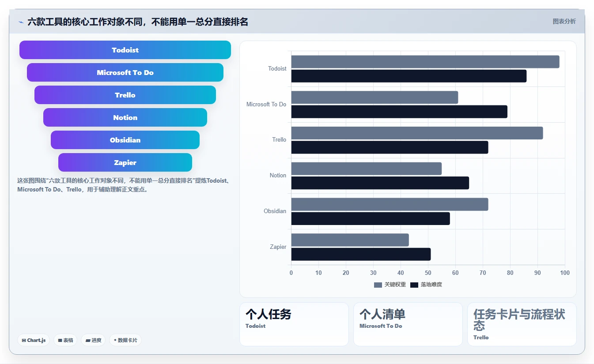Click the Todoist label on the chart's vertical axis
The width and height of the screenshot is (594, 364).
click(x=277, y=69)
